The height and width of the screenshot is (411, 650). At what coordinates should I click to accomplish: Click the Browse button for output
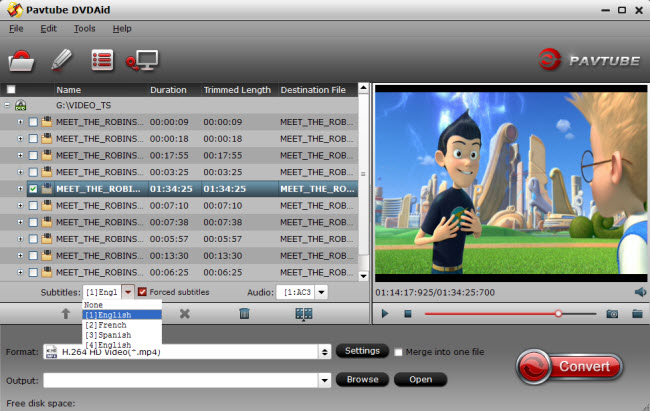[x=363, y=380]
